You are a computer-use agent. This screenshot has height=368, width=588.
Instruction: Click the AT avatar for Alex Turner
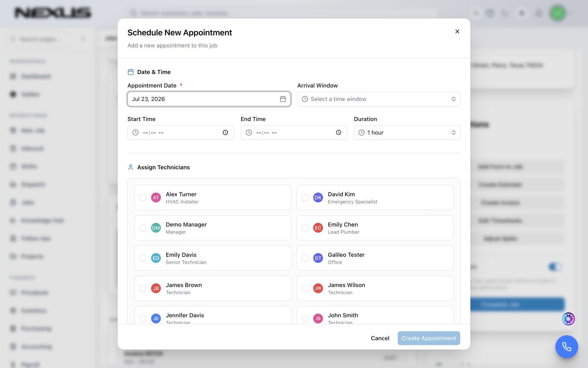[x=156, y=197]
